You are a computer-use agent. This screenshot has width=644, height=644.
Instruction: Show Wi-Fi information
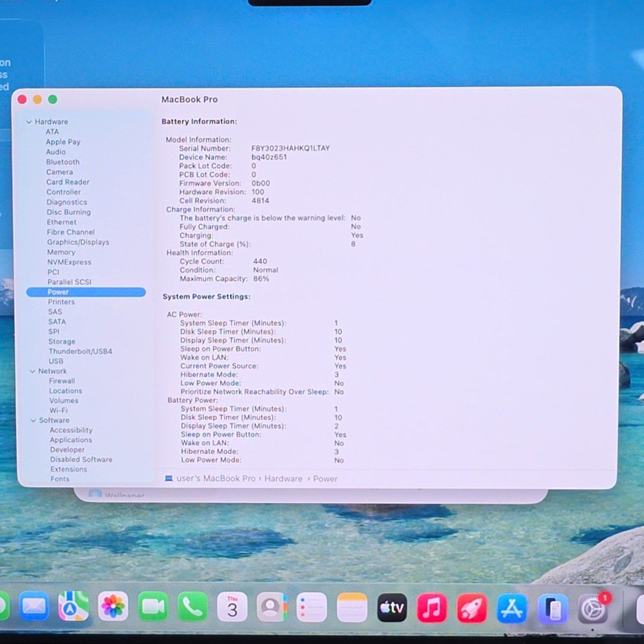(58, 410)
